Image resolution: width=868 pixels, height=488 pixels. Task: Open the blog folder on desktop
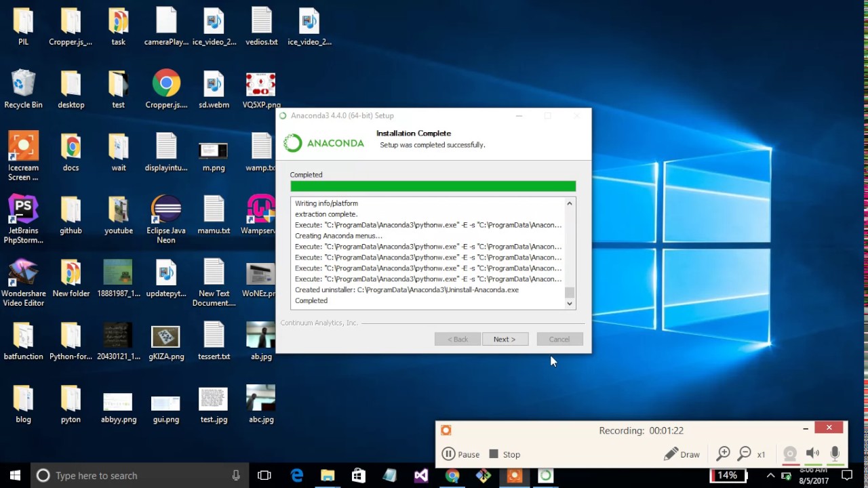click(x=23, y=405)
